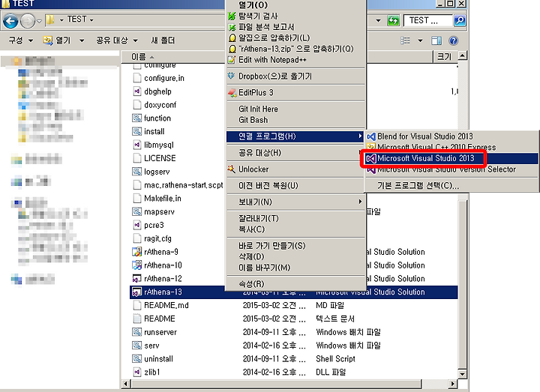The width and height of the screenshot is (540, 392).
Task: Click the search magnifier icon
Action: point(460,21)
